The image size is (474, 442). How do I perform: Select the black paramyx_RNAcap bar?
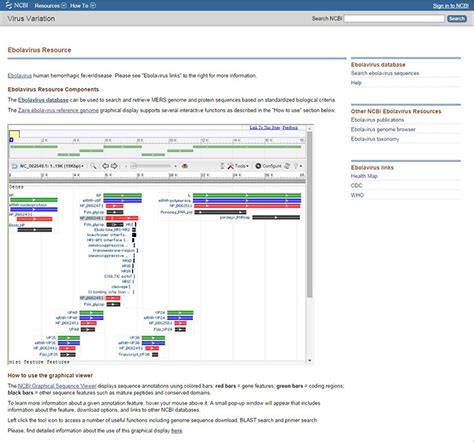point(276,217)
